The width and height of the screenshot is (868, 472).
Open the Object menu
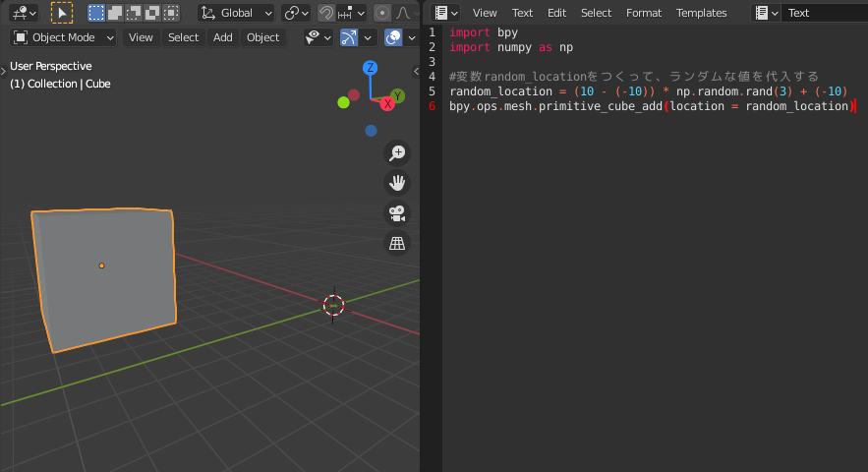(262, 37)
